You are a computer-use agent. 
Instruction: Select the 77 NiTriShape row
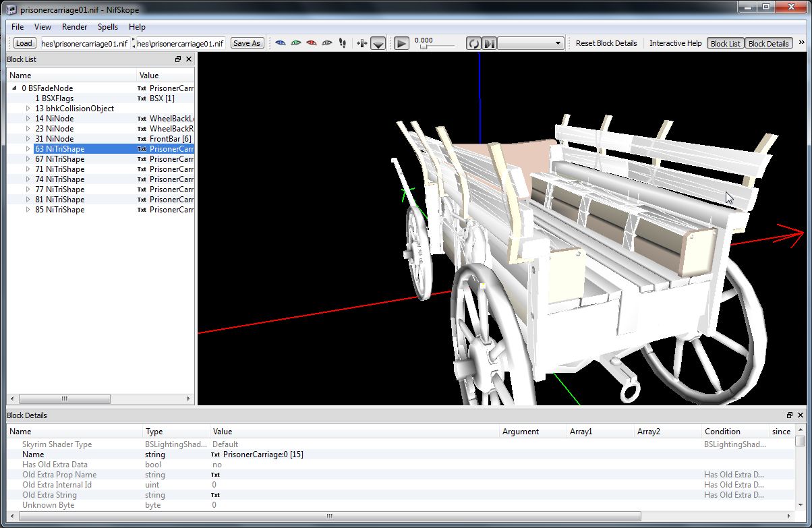pyautogui.click(x=100, y=189)
